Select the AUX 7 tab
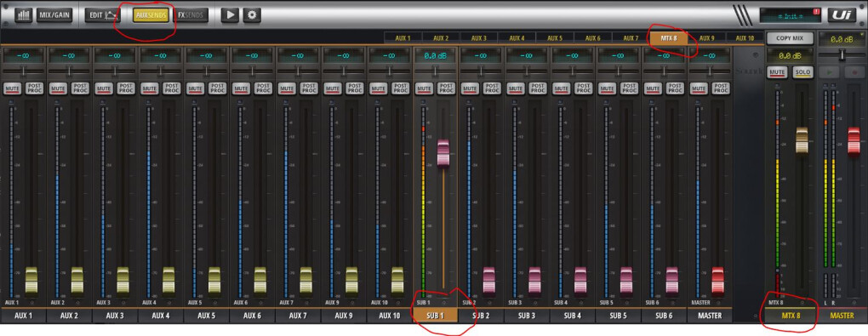The height and width of the screenshot is (336, 868). click(x=631, y=38)
